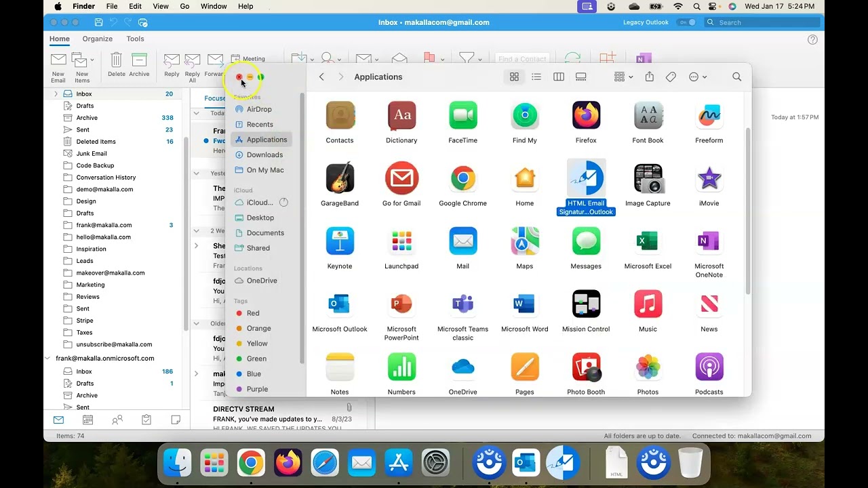Open Firefox in Applications folder
Screen dimensions: 868x488
(586, 115)
